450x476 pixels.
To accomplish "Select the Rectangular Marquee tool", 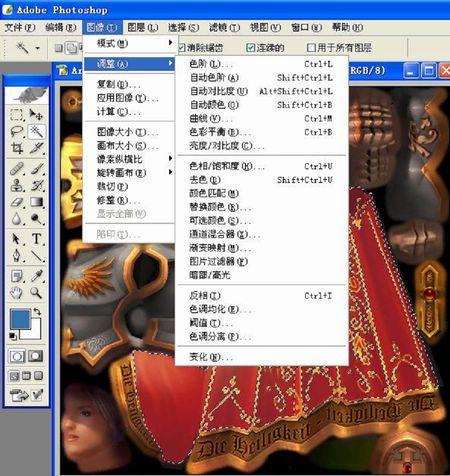I will [16, 115].
